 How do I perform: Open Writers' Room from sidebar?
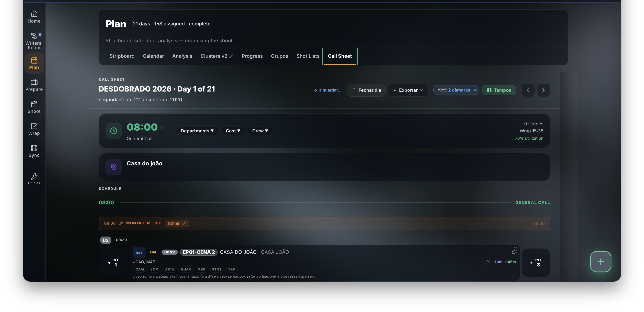click(34, 41)
